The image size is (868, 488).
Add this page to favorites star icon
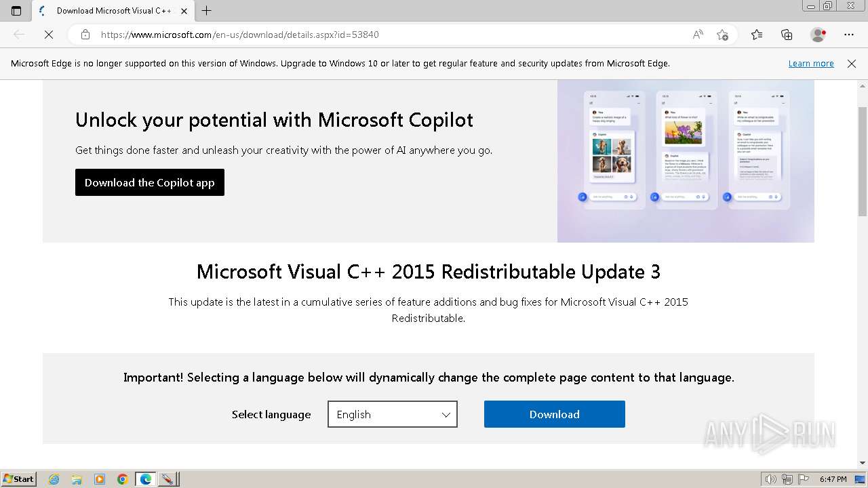coord(722,35)
